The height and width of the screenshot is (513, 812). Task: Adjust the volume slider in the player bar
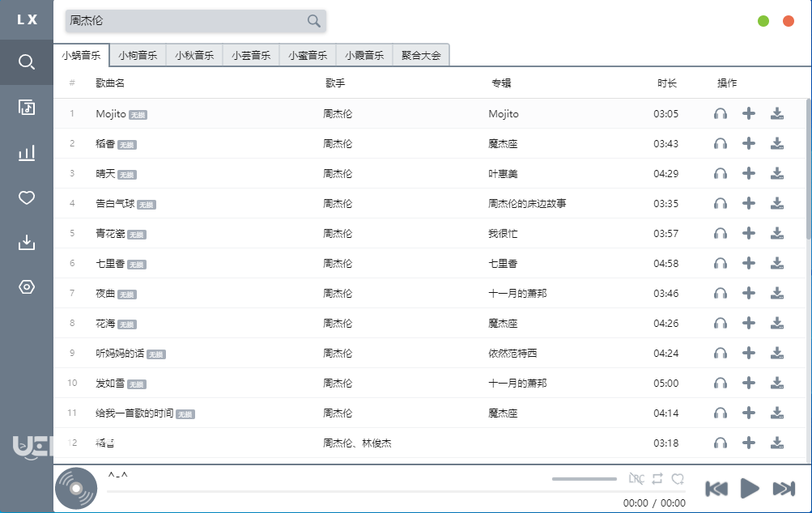584,478
